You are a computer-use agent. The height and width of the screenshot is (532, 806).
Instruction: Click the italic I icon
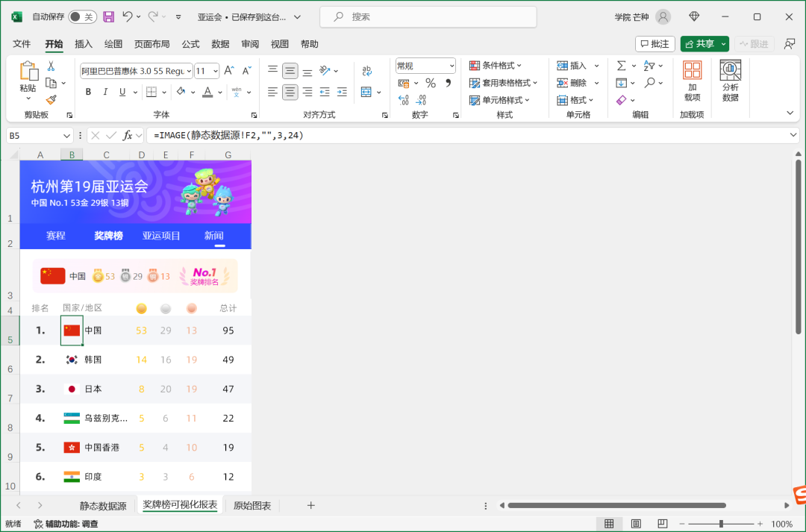coord(105,92)
